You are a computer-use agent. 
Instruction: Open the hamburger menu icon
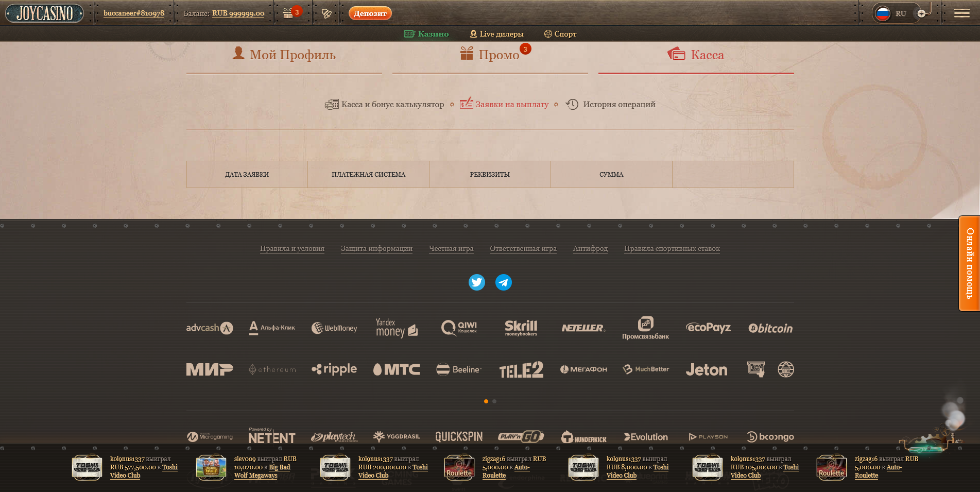[961, 13]
